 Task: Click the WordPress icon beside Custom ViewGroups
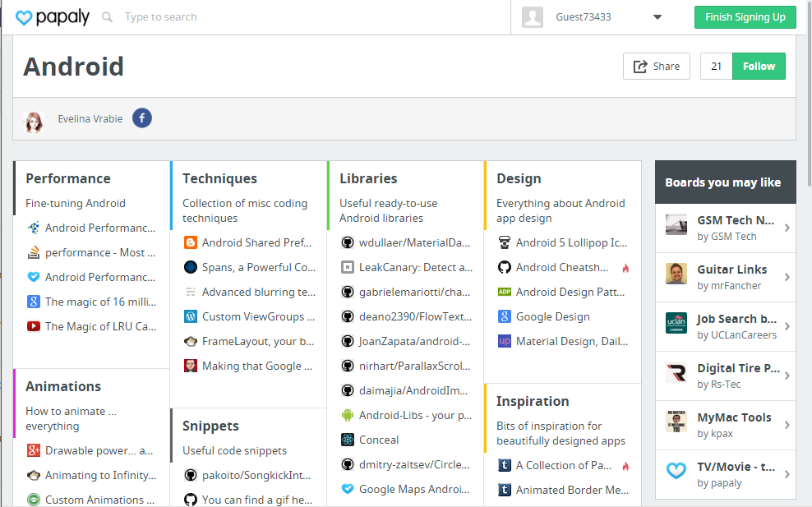191,316
